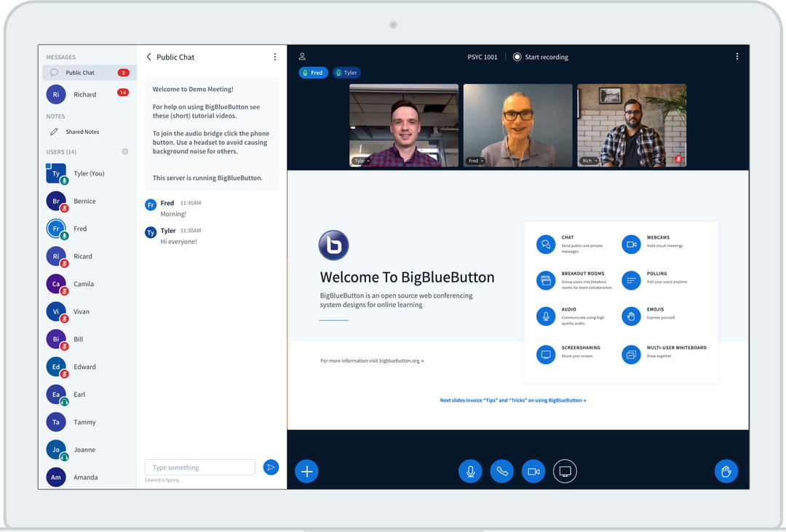Select user Ricard
Viewport: 786px width, 532px height.
tap(86, 256)
